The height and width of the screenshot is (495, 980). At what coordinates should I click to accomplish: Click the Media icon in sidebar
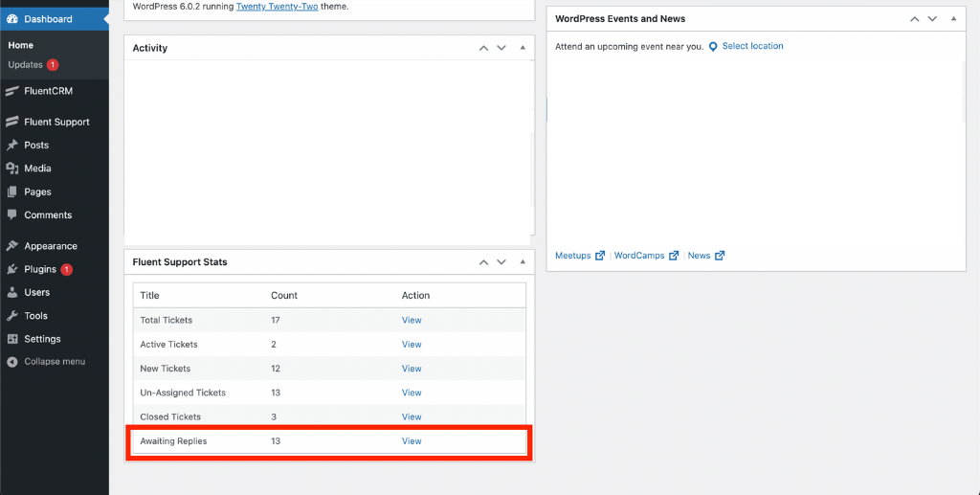point(11,169)
